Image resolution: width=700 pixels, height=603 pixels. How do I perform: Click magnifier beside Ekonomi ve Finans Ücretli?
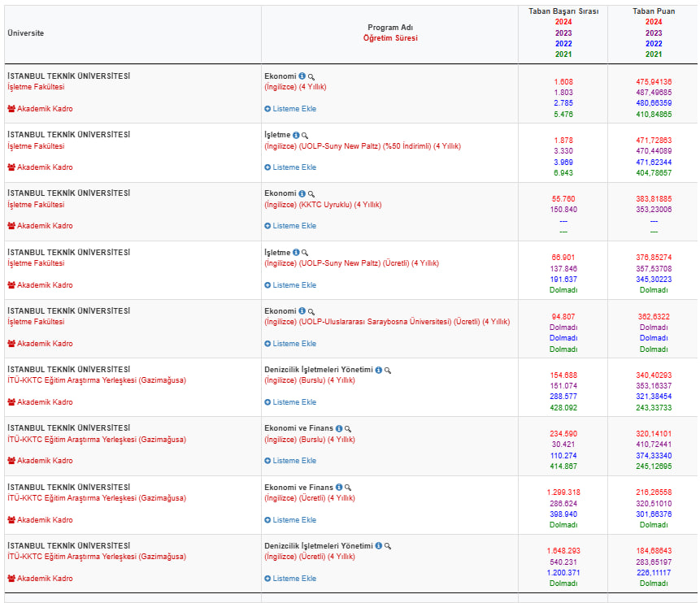click(348, 488)
